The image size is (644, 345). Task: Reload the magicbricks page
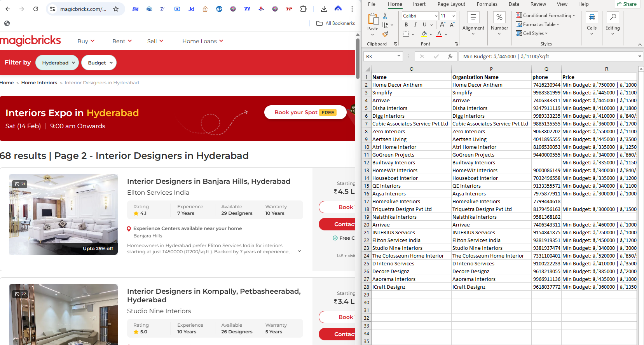pos(36,9)
